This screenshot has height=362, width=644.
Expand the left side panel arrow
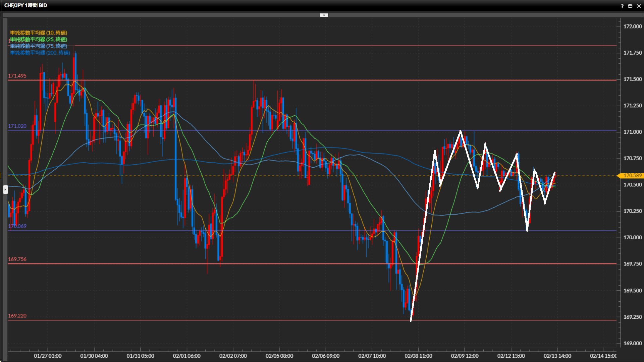(5, 190)
